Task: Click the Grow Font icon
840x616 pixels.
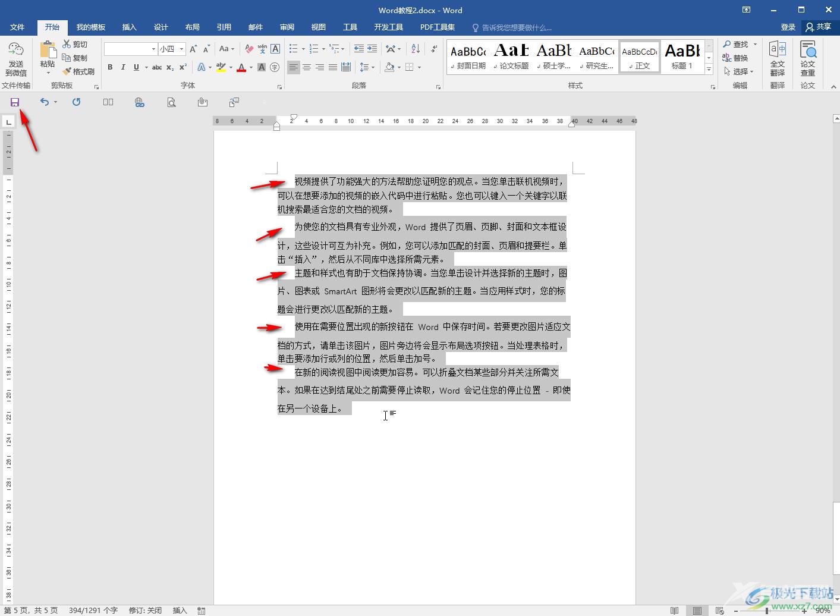Action: (x=193, y=49)
